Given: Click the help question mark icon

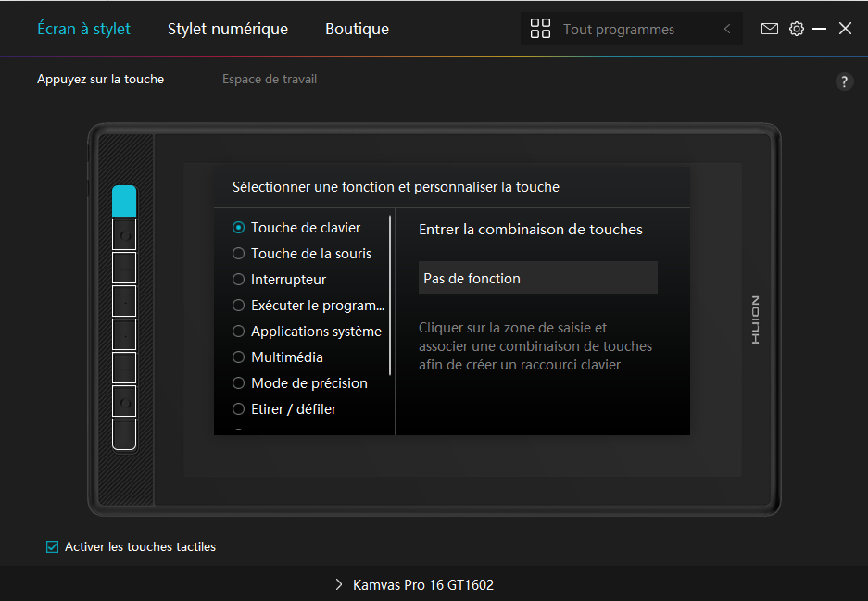Looking at the screenshot, I should click(x=843, y=81).
